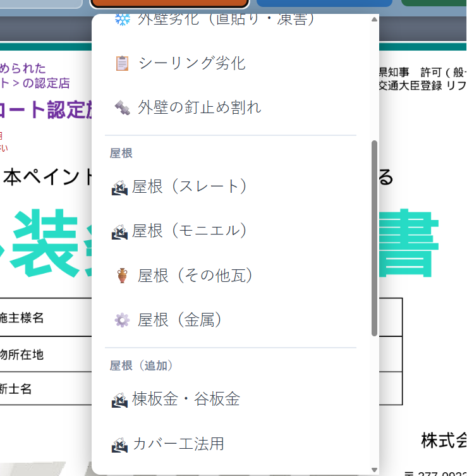Click the blue button at top
This screenshot has height=476, width=467.
324,3
